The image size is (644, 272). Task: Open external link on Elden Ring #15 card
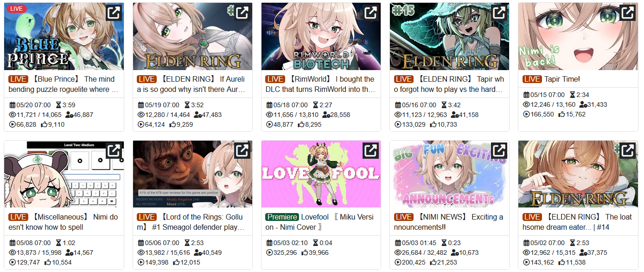[499, 13]
